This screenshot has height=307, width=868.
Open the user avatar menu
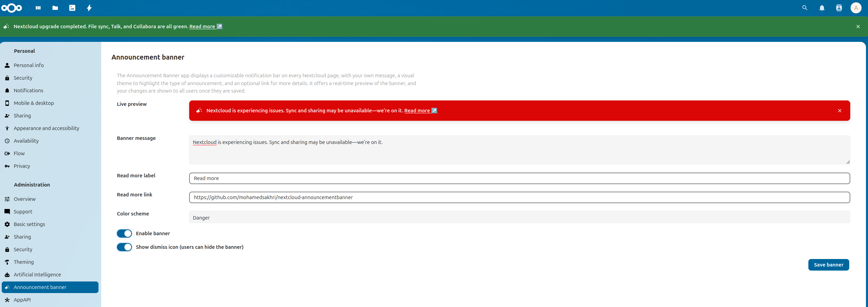[x=856, y=8]
